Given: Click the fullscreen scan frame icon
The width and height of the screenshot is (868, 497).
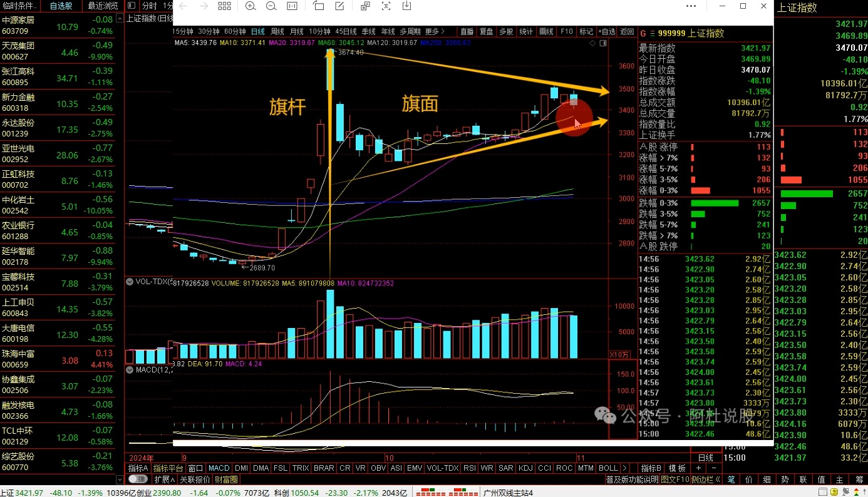Looking at the screenshot, I should 386,6.
